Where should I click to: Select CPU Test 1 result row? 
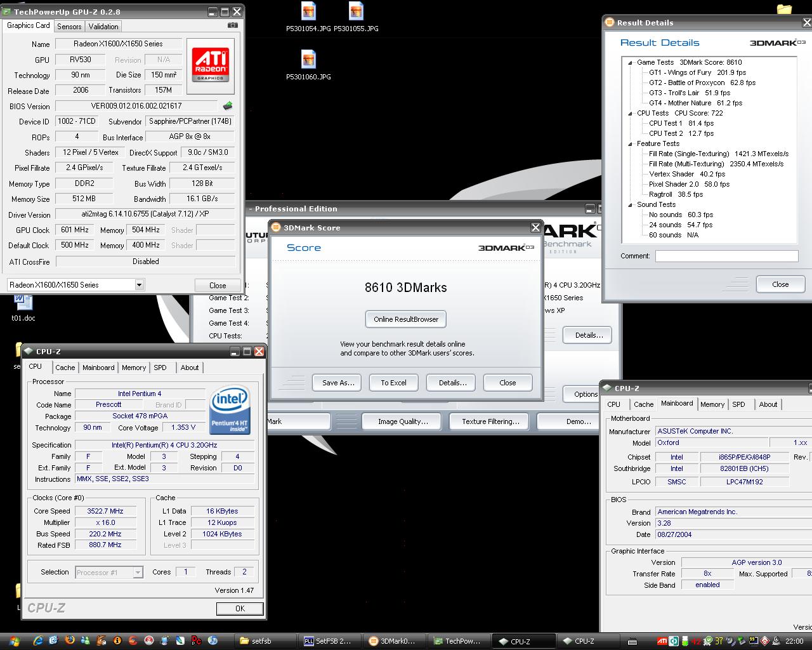click(x=681, y=123)
